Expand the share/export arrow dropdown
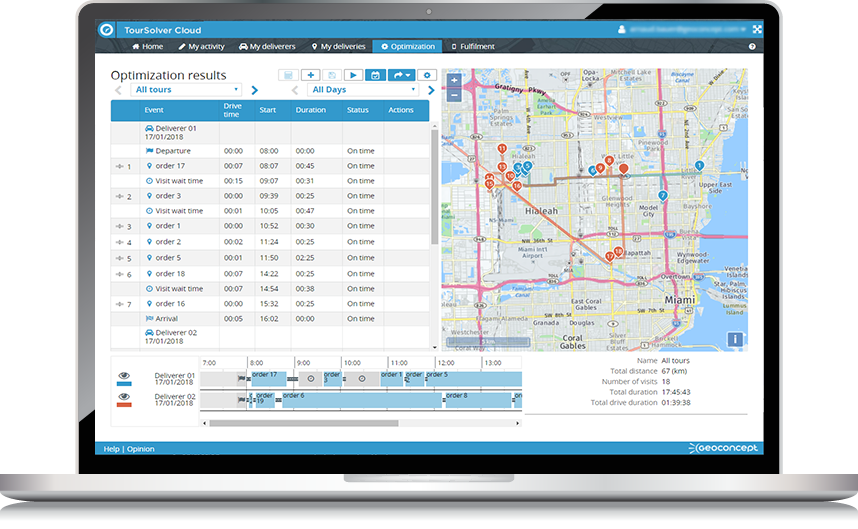The image size is (858, 529). (x=401, y=75)
